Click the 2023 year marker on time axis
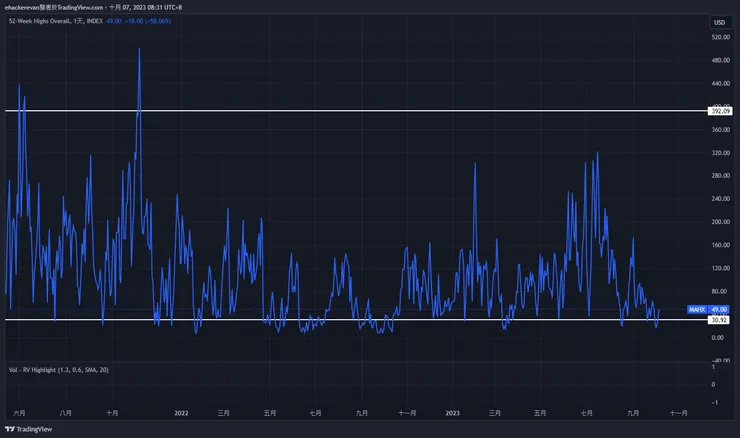 (452, 412)
